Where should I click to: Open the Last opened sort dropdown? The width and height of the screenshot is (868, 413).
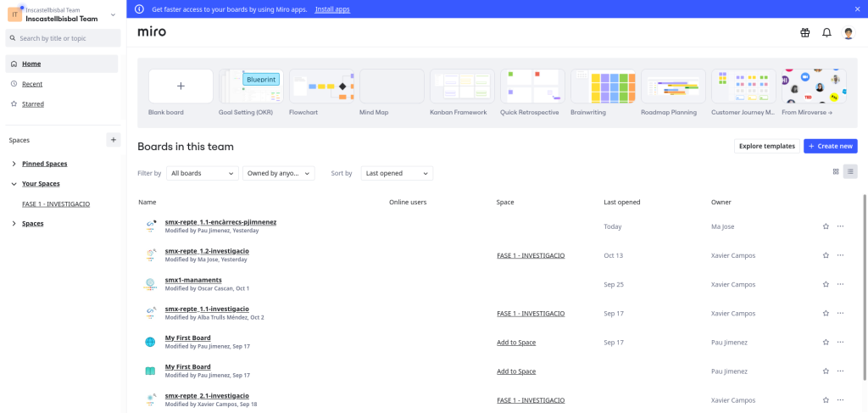(397, 173)
